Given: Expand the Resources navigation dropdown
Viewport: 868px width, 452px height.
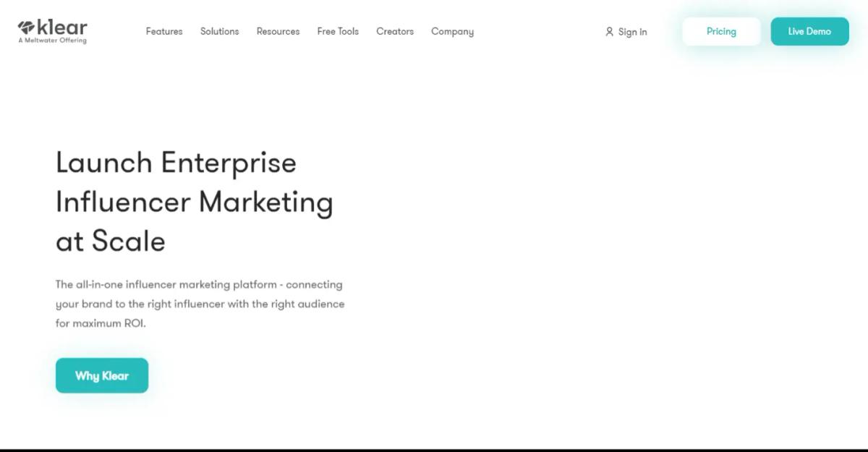Looking at the screenshot, I should pyautogui.click(x=278, y=31).
